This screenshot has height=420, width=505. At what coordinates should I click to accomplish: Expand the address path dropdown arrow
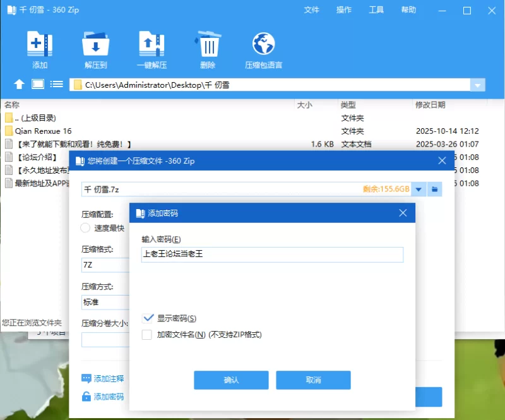[x=478, y=85]
